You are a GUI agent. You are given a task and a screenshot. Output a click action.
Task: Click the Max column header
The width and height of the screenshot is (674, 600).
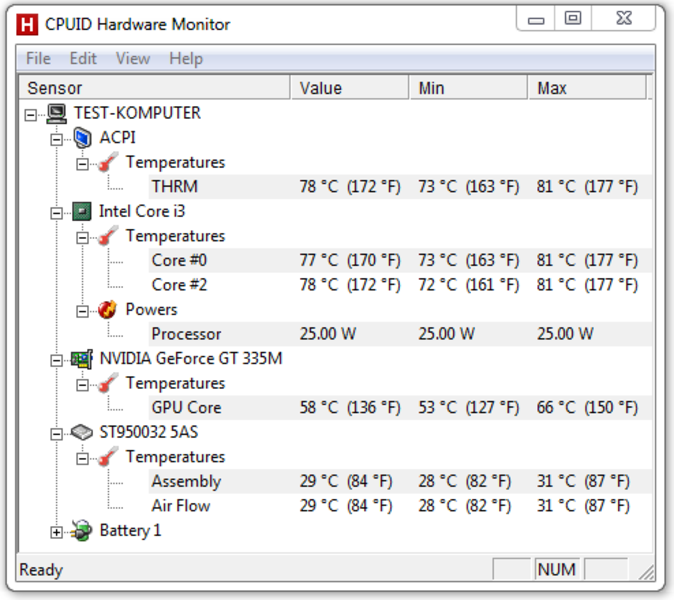coord(587,88)
